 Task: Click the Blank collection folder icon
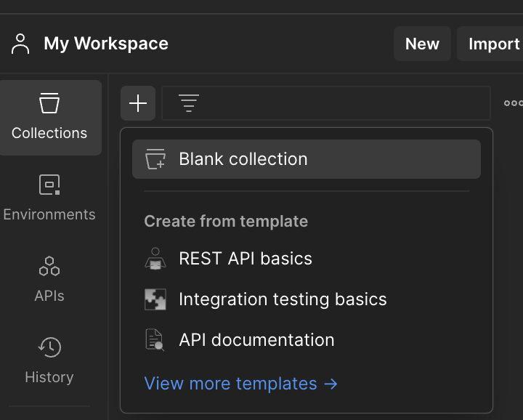point(155,159)
